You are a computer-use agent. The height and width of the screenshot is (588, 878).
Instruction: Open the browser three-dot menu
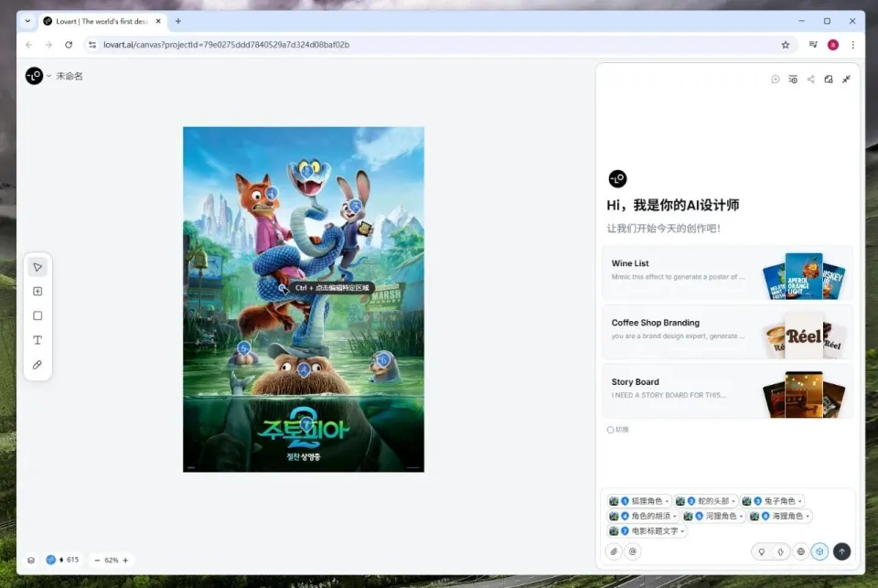(853, 44)
